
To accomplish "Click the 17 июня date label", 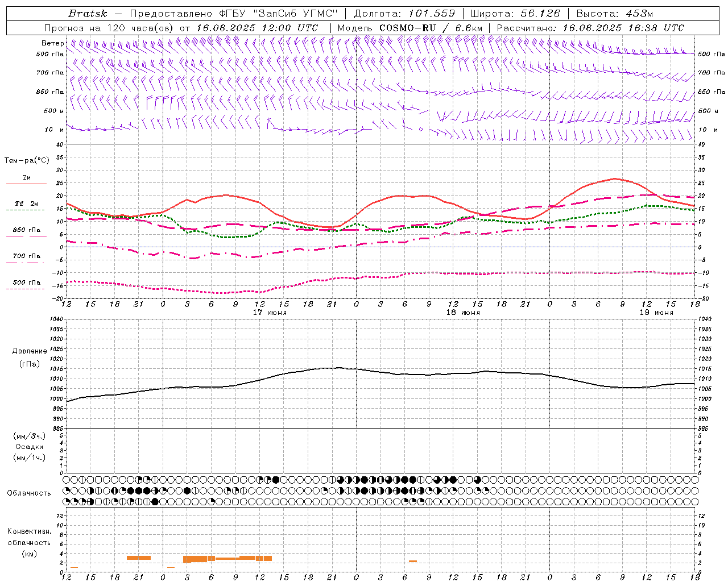I will coord(270,313).
